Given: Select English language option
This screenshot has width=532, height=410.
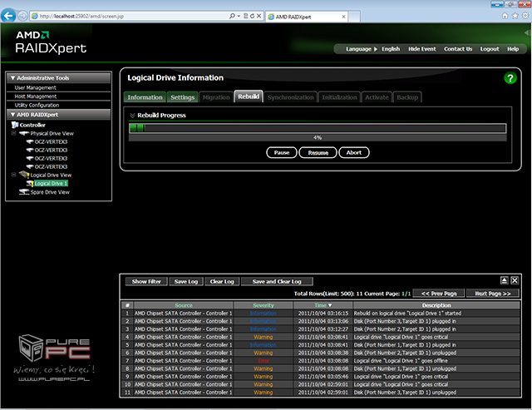Looking at the screenshot, I should click(391, 49).
